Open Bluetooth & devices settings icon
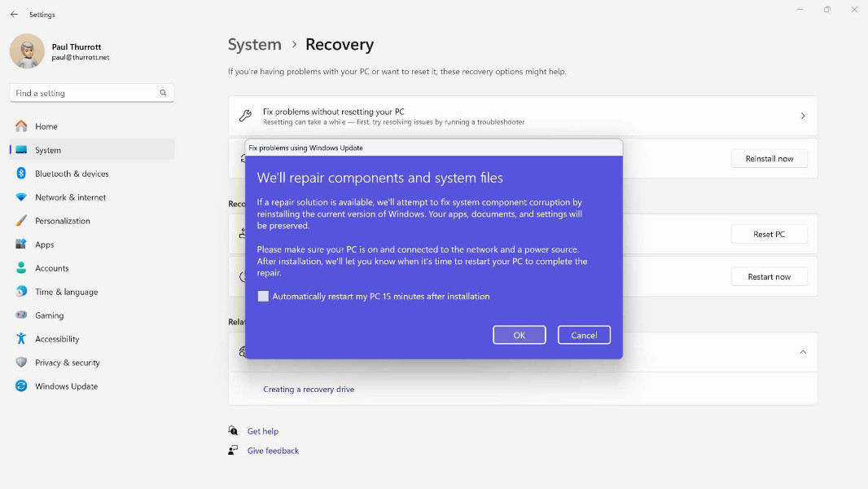The image size is (868, 489). (x=21, y=174)
